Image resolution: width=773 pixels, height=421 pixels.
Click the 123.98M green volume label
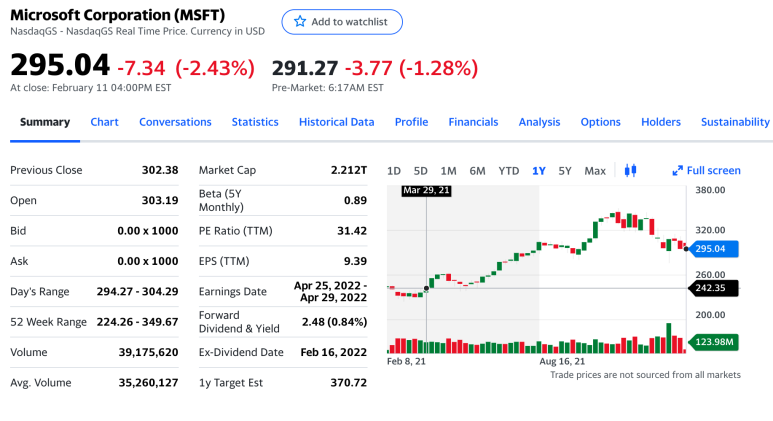pyautogui.click(x=713, y=342)
